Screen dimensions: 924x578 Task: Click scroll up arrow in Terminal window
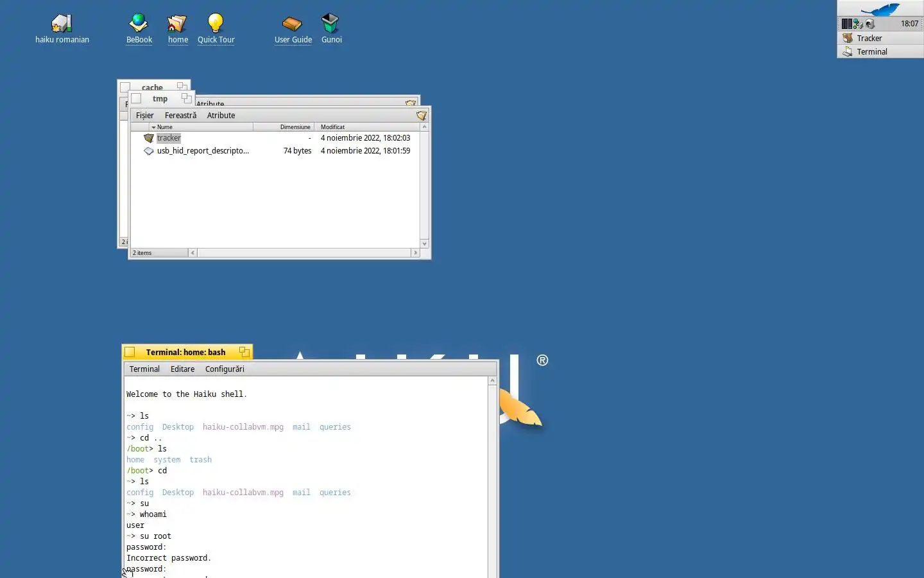point(492,381)
